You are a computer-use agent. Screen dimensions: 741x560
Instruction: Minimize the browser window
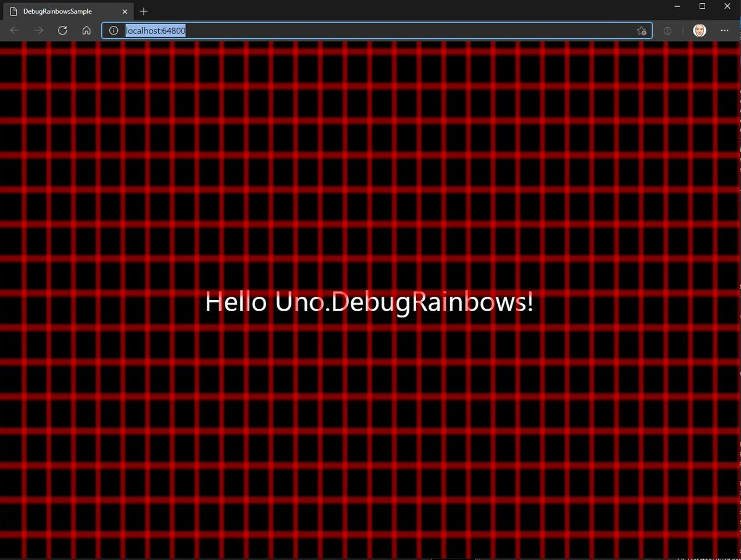pos(677,6)
